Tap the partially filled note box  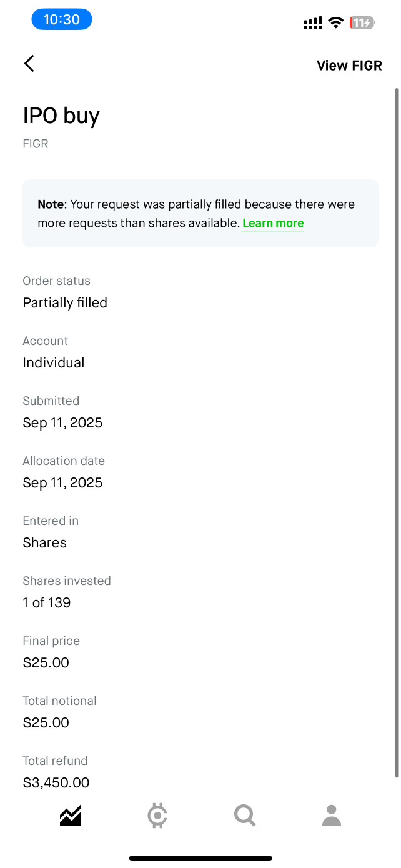pyautogui.click(x=200, y=213)
